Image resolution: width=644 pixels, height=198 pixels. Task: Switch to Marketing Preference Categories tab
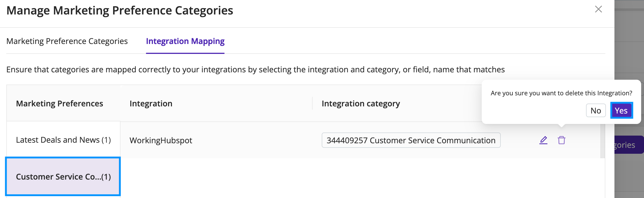[67, 41]
